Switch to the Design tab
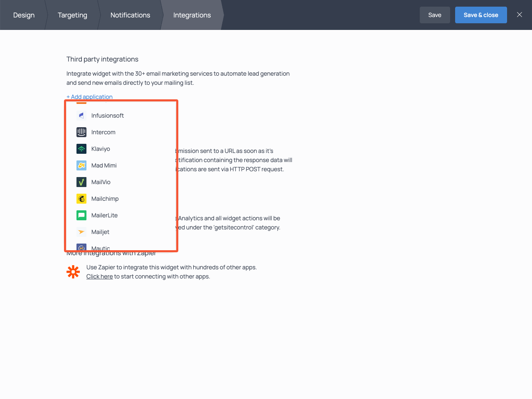This screenshot has width=532, height=399. 24,15
